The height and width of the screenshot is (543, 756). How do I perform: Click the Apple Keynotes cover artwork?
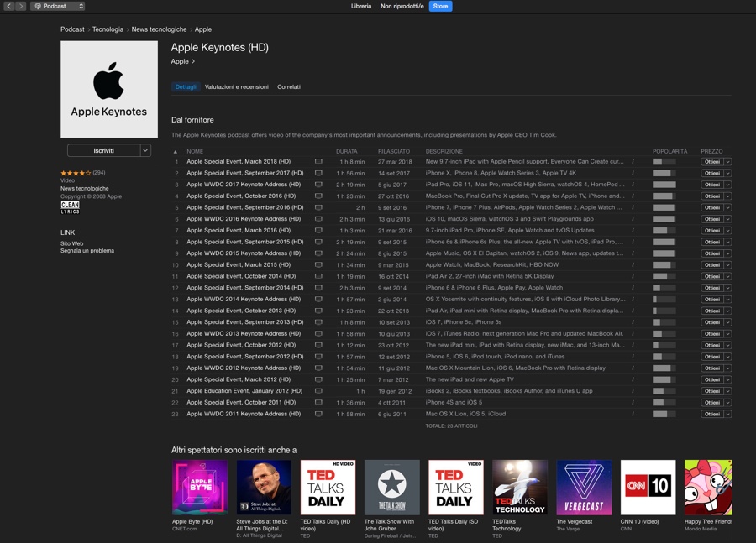coord(109,89)
